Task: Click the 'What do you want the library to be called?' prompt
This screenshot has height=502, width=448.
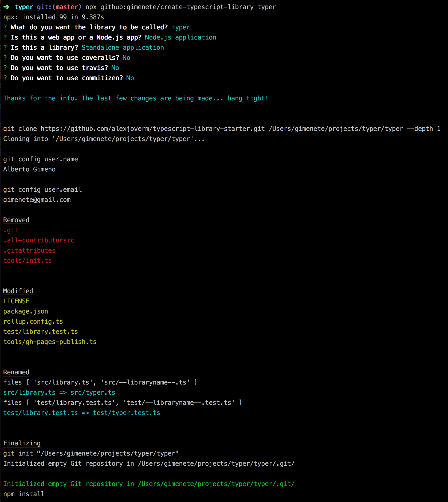Action: pos(89,27)
